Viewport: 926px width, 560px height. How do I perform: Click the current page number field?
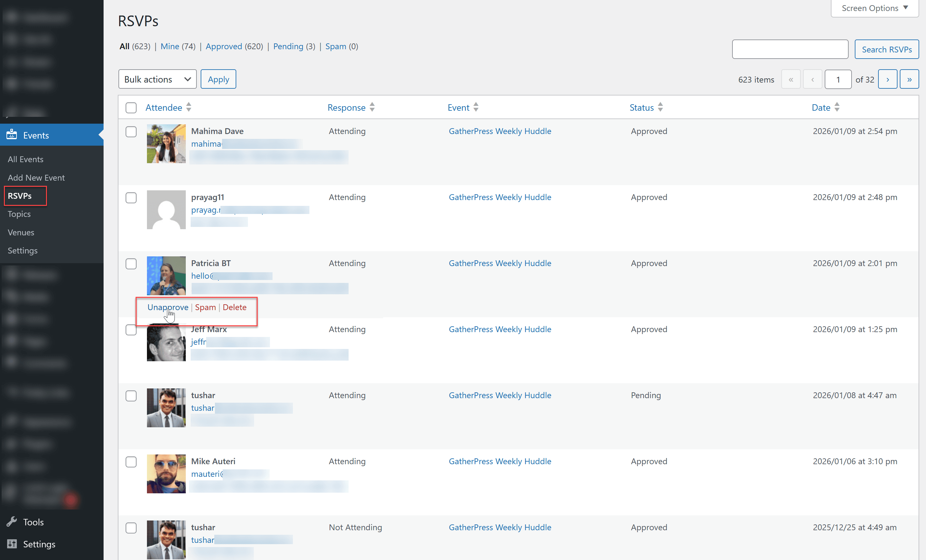click(838, 79)
